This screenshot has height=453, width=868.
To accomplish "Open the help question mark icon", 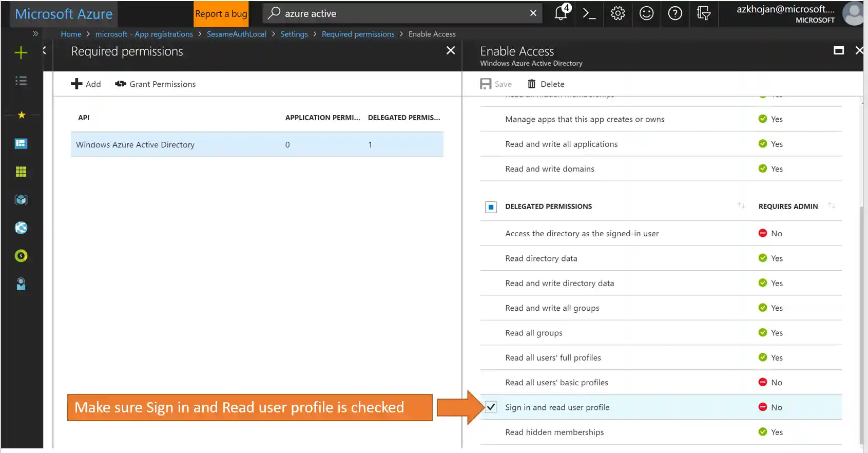I will click(x=675, y=13).
